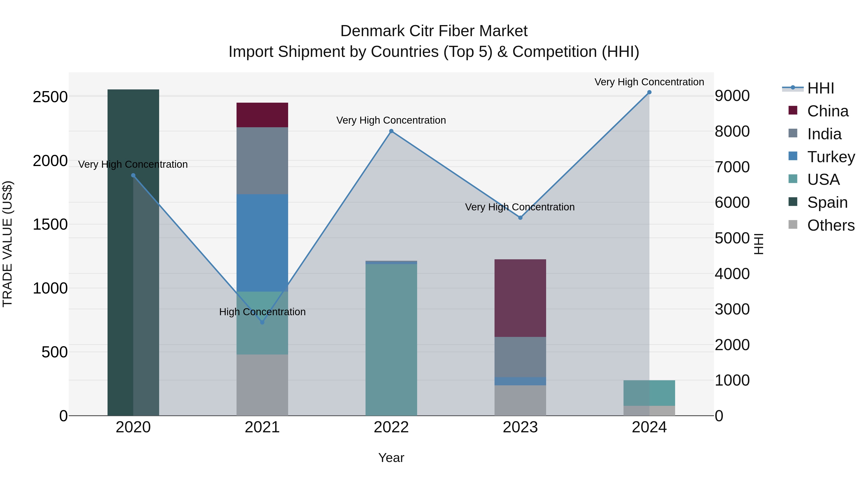Viewport: 868px width, 488px height.
Task: Click the 'TRADE VALUE (US$)' axis title
Action: [x=7, y=244]
